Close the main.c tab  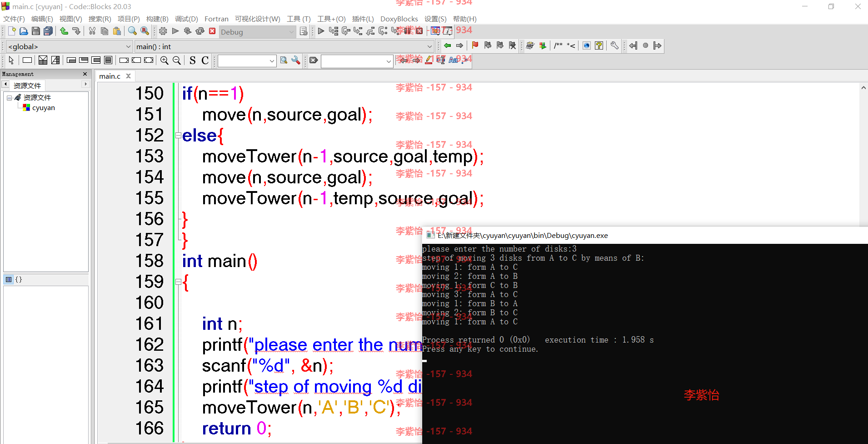pyautogui.click(x=129, y=76)
